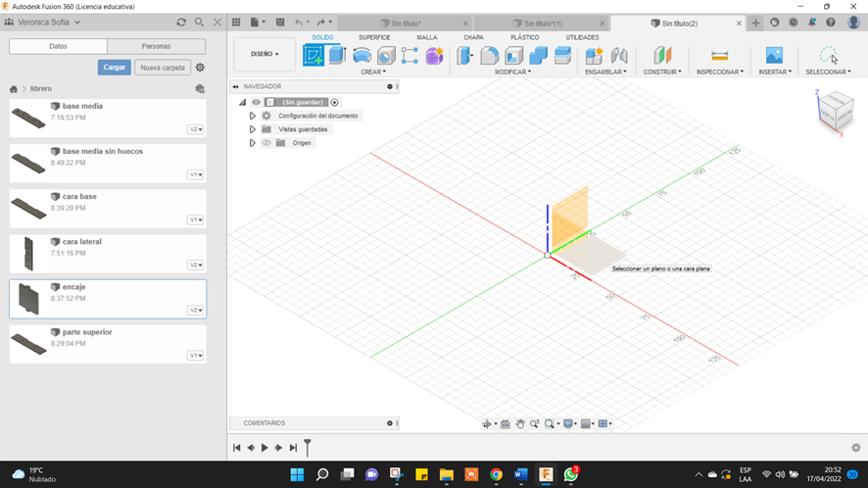
Task: Select the Measure inspect tool
Action: click(x=720, y=56)
